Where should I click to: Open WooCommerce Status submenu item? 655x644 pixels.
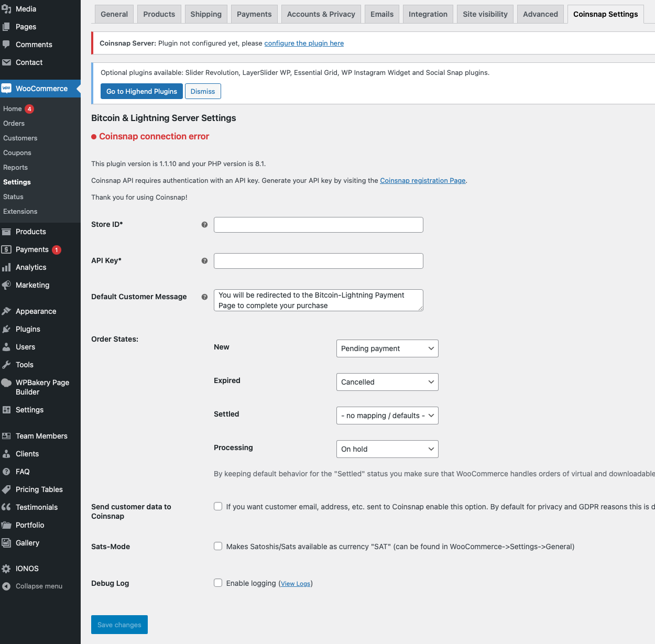pos(14,197)
